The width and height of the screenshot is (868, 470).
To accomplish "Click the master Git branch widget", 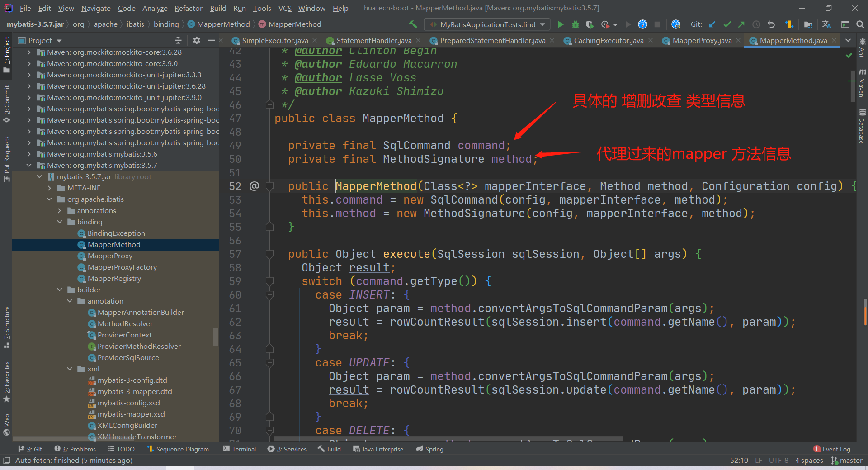I will (x=847, y=460).
